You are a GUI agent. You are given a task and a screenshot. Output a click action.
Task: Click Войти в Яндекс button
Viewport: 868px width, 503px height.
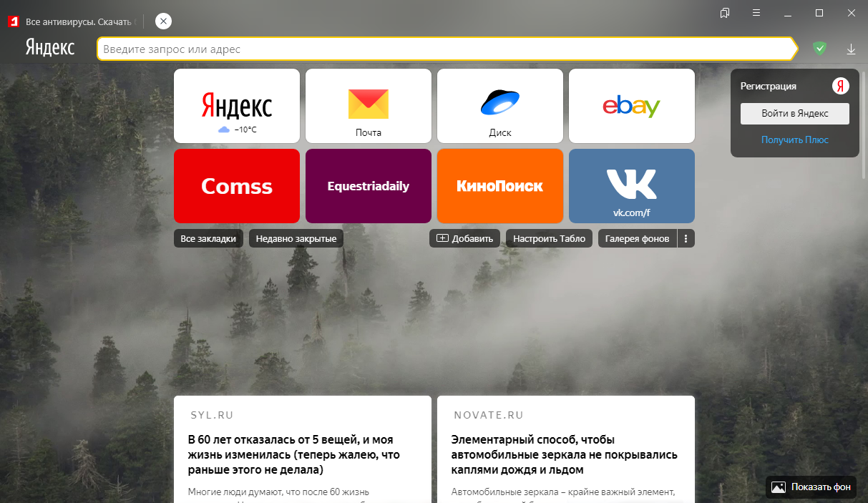point(795,113)
